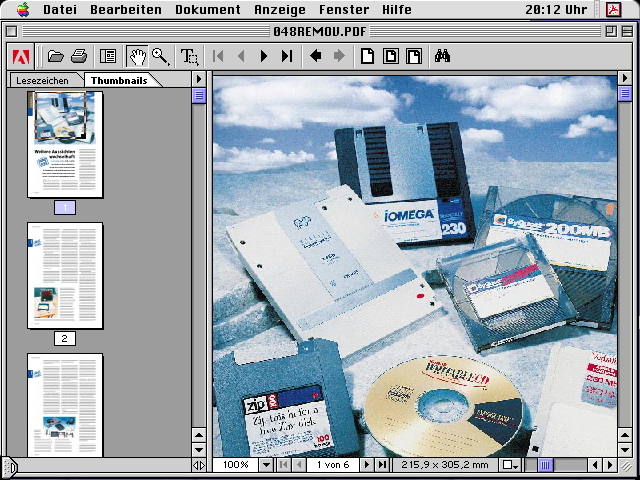Click the 100% zoom field
Image resolution: width=640 pixels, height=480 pixels.
point(236,464)
